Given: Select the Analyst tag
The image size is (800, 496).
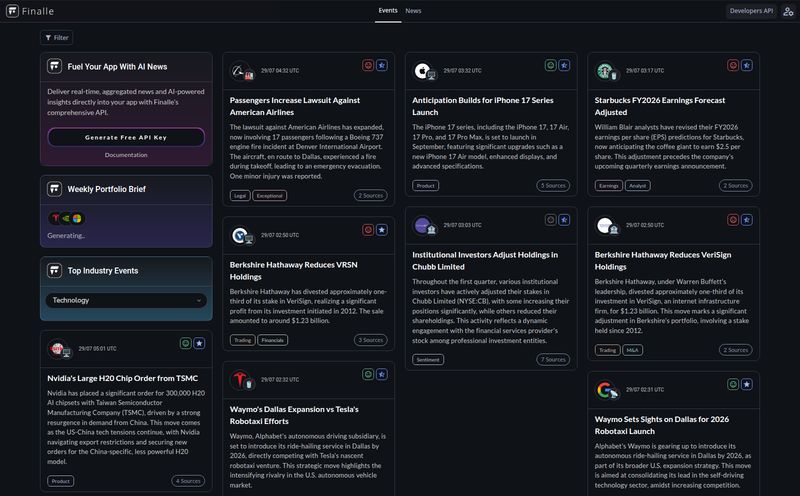Looking at the screenshot, I should 638,186.
